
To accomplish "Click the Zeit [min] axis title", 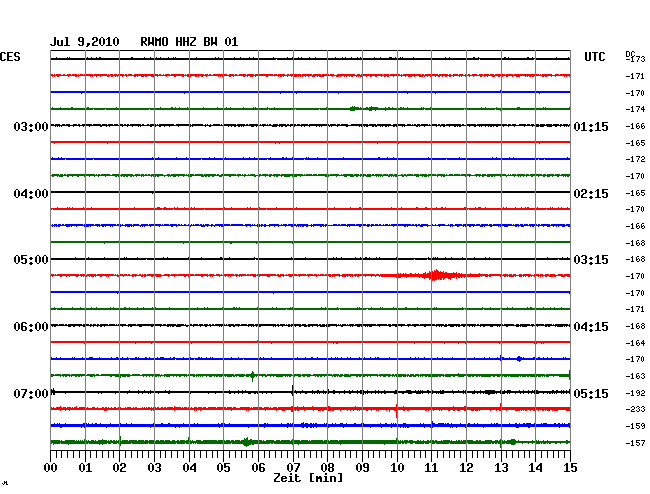I will [308, 478].
